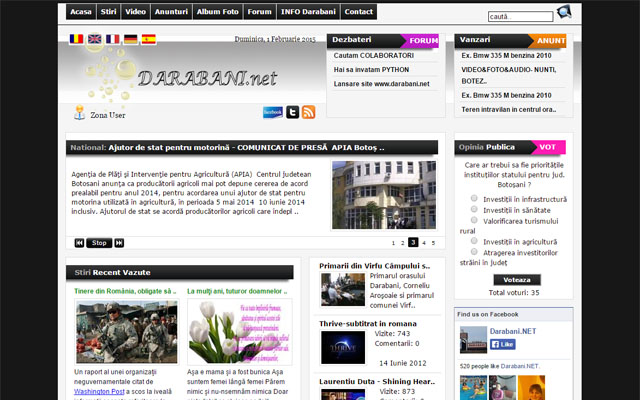
Task: Jump to slide 5 in pager
Action: point(433,243)
